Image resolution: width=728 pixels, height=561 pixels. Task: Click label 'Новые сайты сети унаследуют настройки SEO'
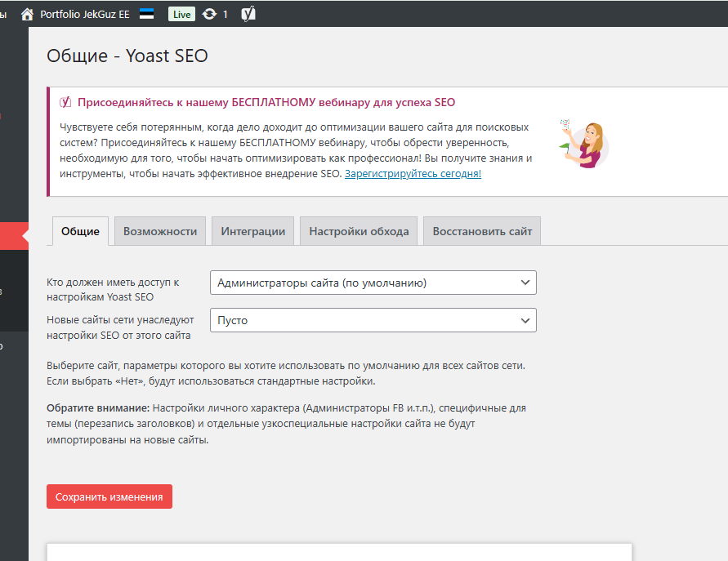[120, 327]
